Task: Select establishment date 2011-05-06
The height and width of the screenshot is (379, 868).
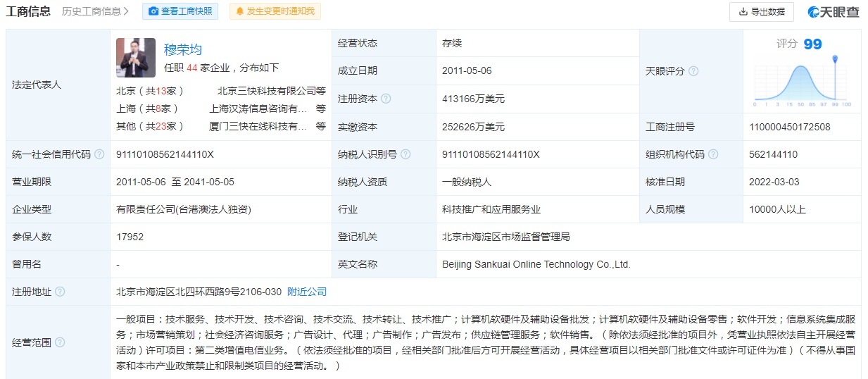Action: coord(467,70)
